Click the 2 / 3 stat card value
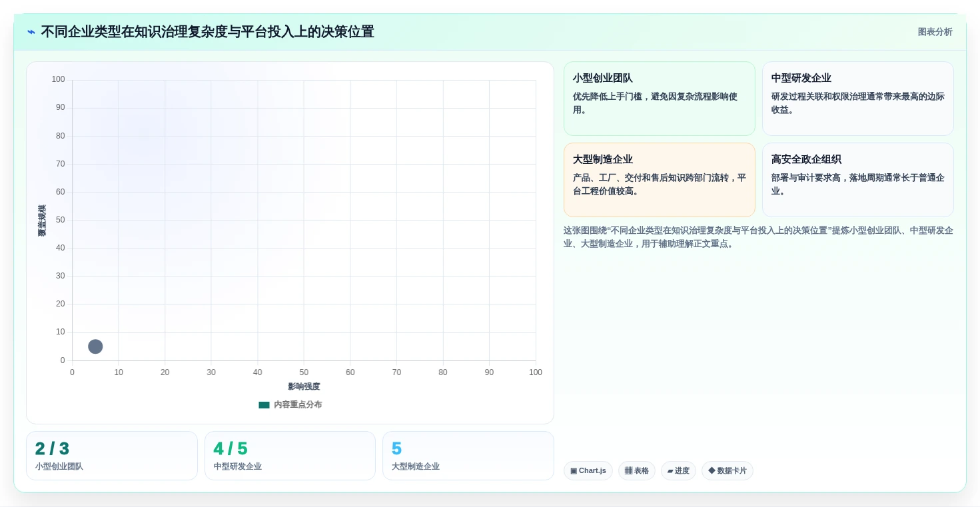 52,449
